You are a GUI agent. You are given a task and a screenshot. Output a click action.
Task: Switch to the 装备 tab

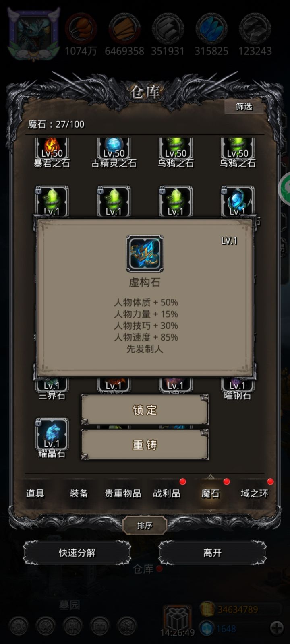pos(79,493)
